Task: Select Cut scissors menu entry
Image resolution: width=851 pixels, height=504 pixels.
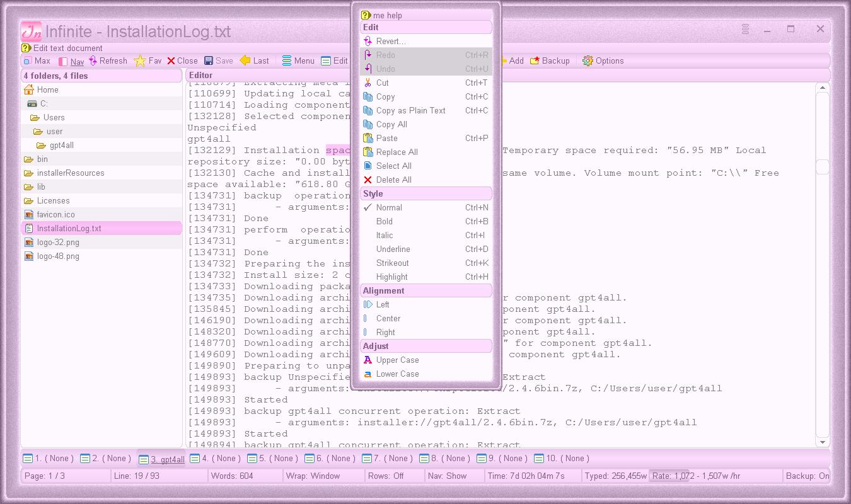Action: [426, 83]
